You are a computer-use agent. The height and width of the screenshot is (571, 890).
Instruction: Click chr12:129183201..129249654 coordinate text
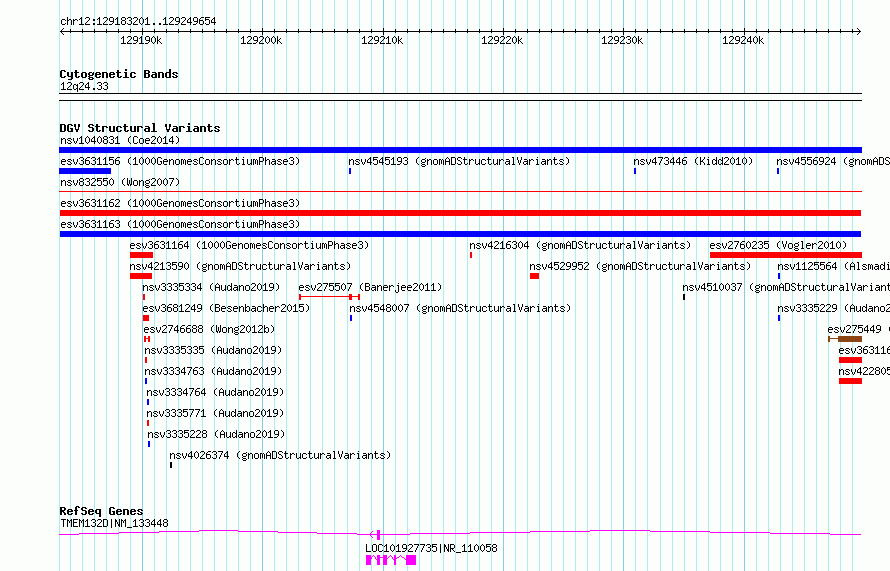[138, 21]
